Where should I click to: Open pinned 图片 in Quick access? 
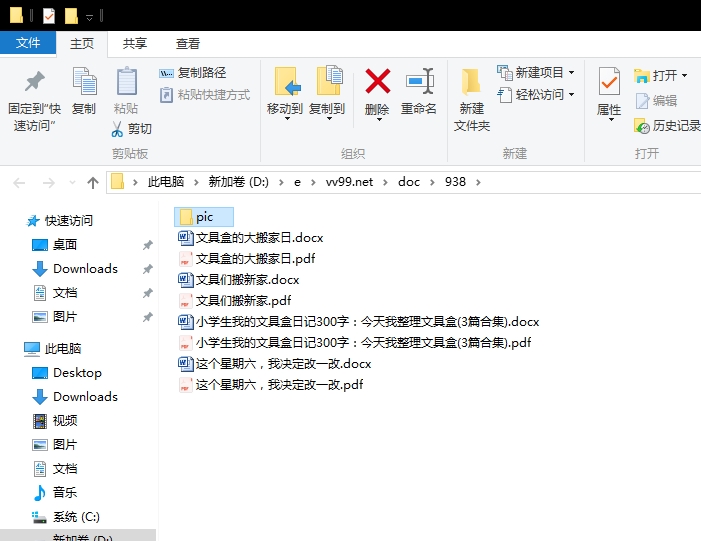coord(55,317)
